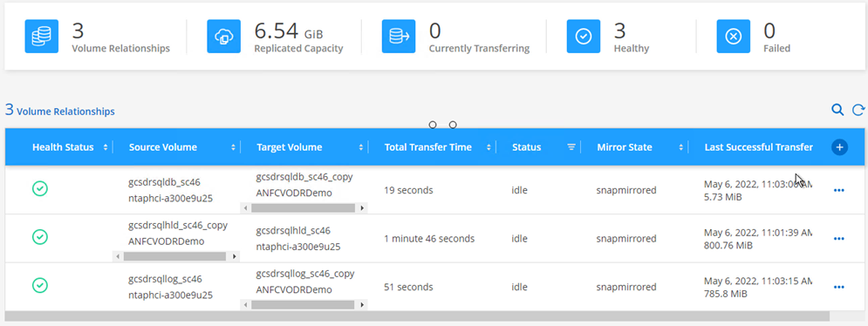Click the Currently Transferring icon
The image size is (868, 326).
pos(399,37)
